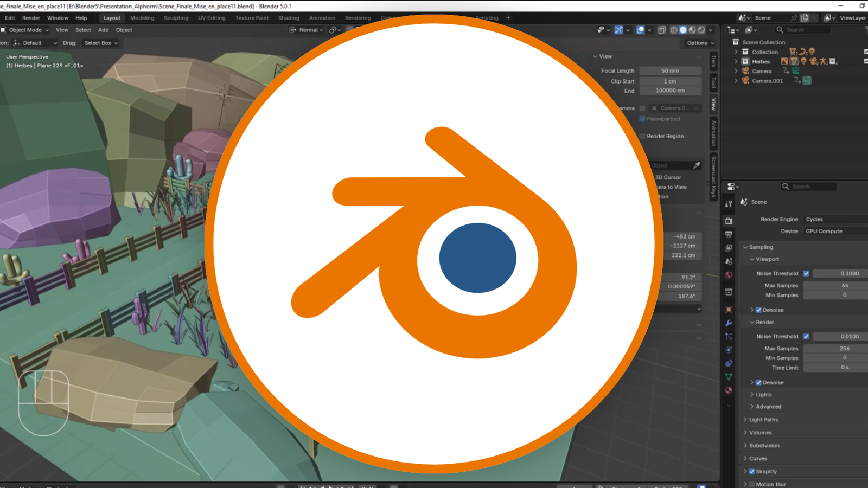Collapse the Sampling panel
868x488 pixels.
click(745, 247)
